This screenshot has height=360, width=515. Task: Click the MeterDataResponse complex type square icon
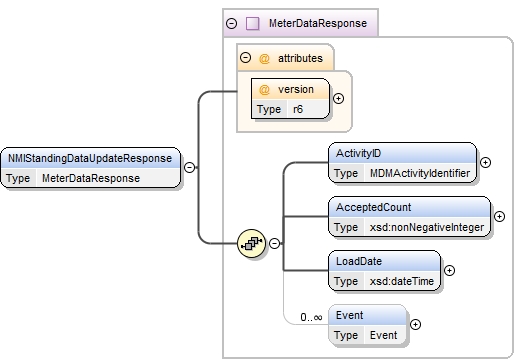[x=252, y=23]
